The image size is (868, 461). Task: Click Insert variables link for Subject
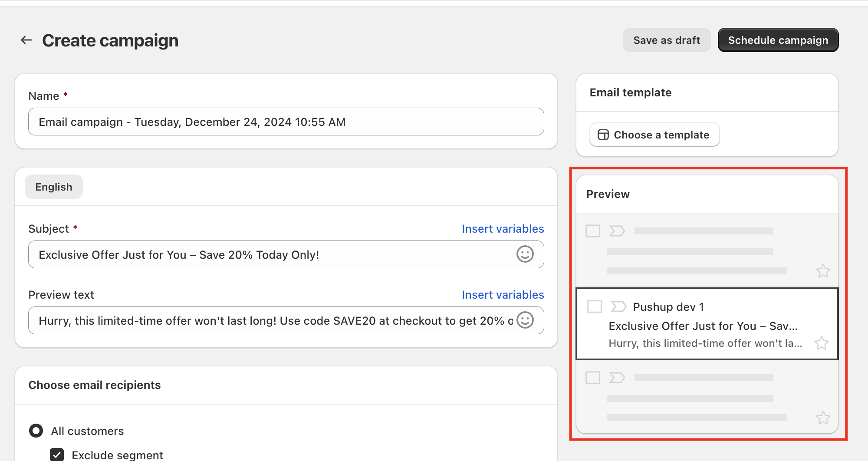tap(503, 229)
